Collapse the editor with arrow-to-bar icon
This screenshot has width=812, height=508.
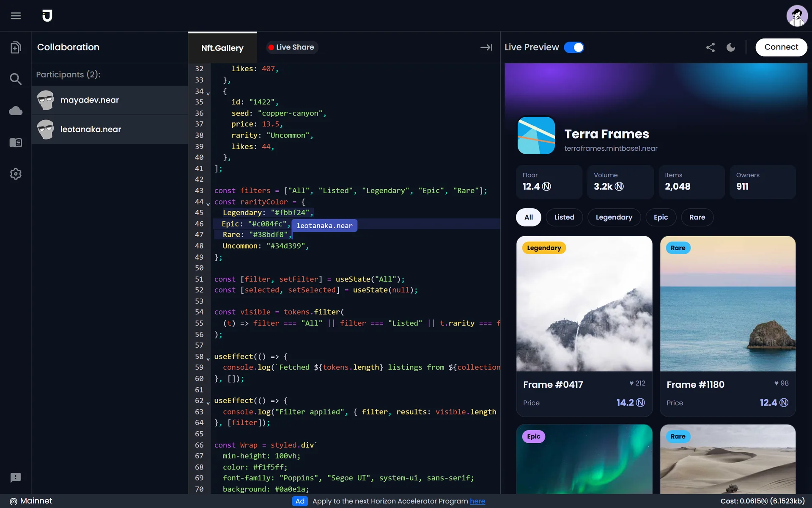click(486, 47)
